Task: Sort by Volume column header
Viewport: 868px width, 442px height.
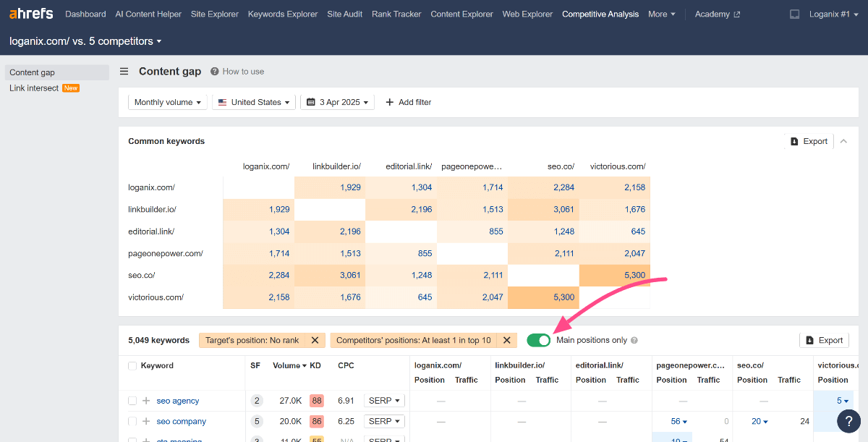Action: (x=289, y=366)
